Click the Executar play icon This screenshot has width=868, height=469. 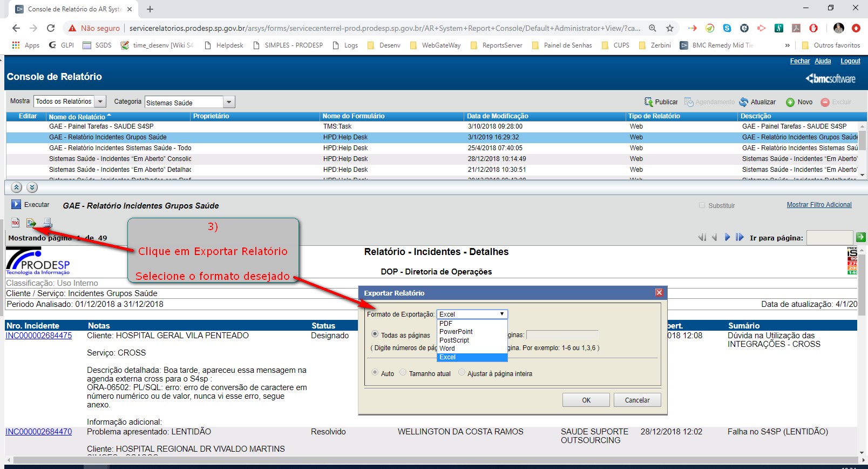click(16, 204)
